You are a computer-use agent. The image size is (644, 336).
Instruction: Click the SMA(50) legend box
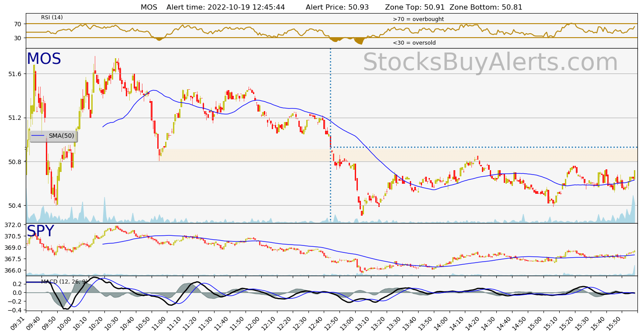pos(53,136)
